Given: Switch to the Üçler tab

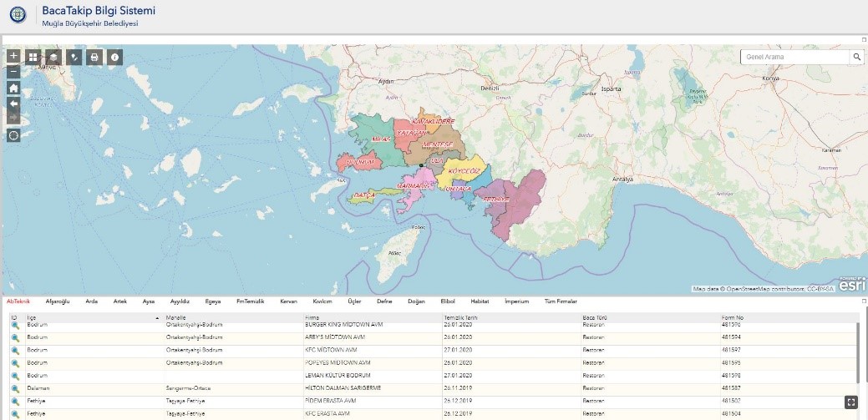Looking at the screenshot, I should [354, 301].
